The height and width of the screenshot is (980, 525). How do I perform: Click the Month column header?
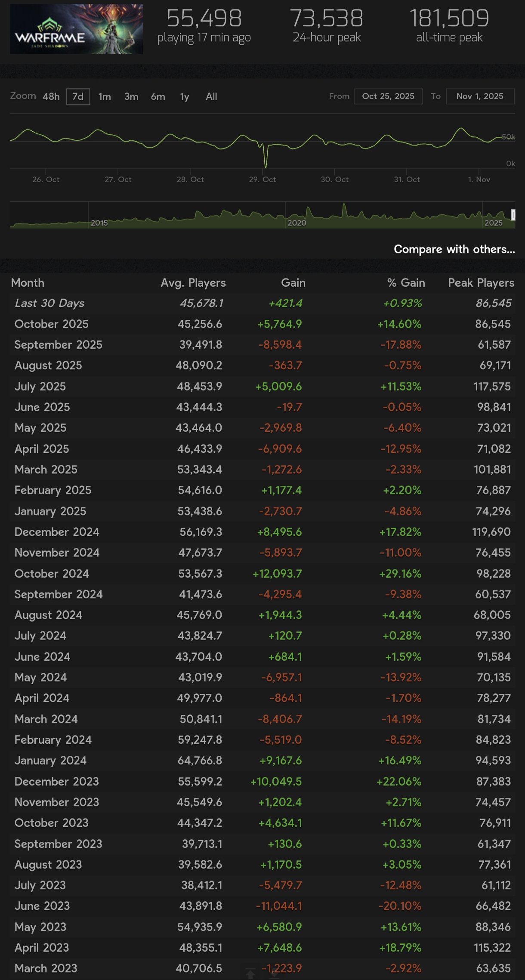(x=28, y=283)
